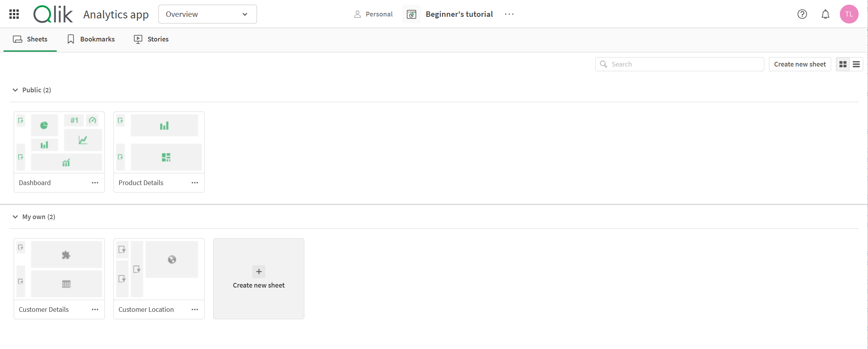Switch to the Bookmarks tab
The image size is (868, 349).
coord(91,39)
